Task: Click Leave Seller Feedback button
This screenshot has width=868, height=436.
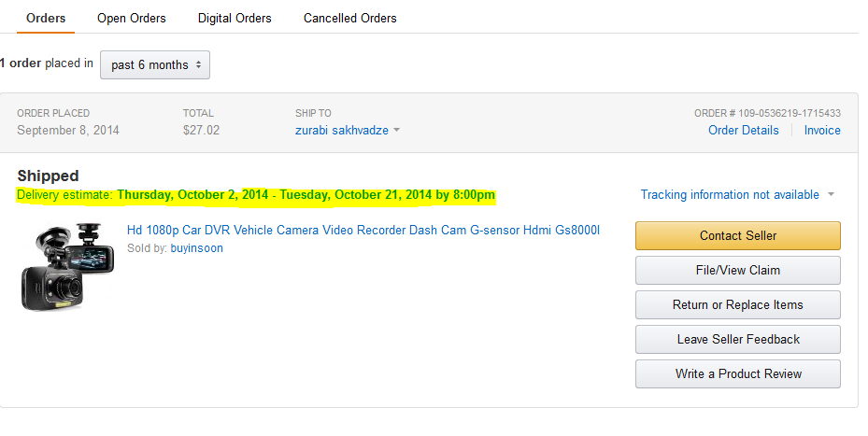Action: click(737, 339)
